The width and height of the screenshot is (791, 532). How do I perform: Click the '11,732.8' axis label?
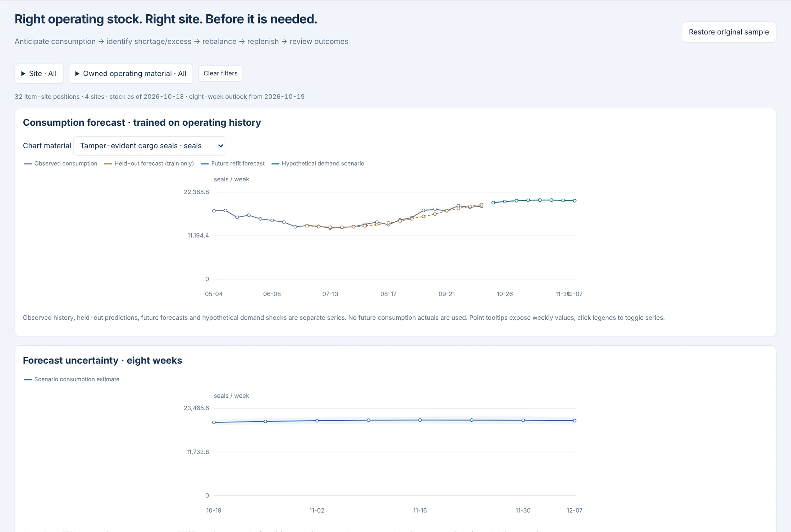coord(198,452)
